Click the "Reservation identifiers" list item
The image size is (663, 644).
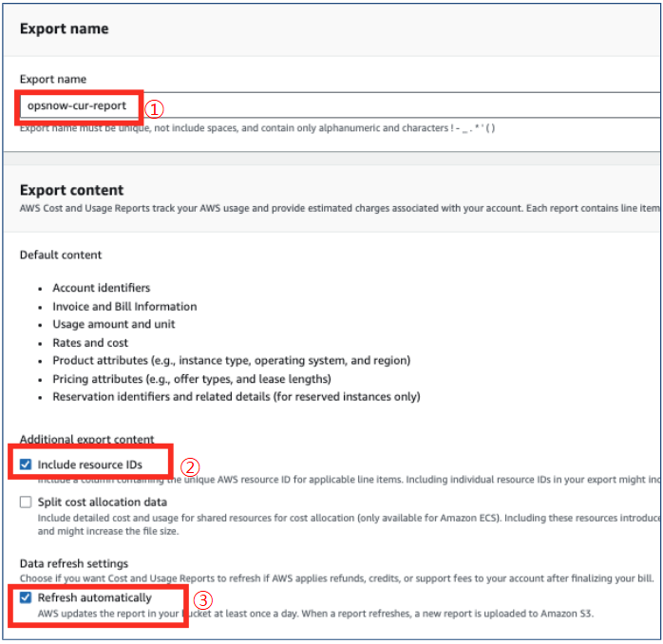[236, 396]
